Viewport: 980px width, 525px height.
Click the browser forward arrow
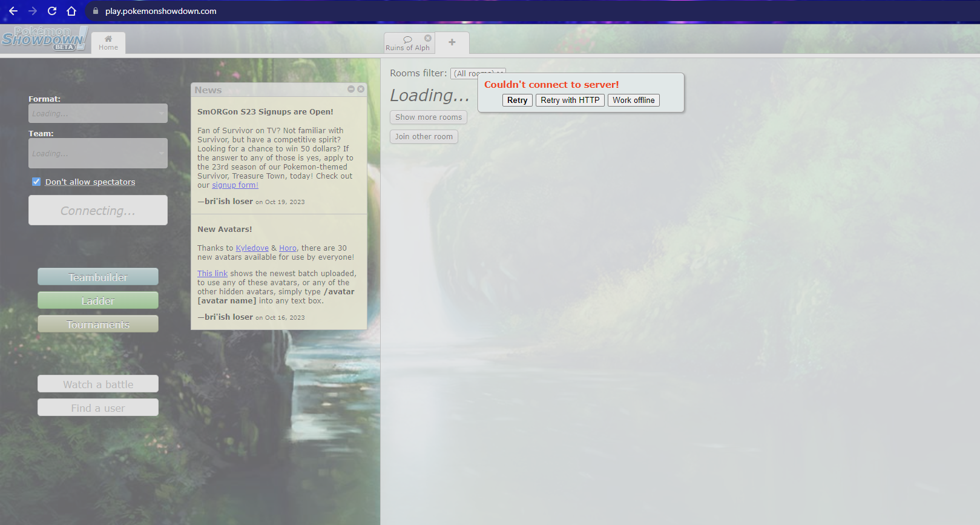pyautogui.click(x=33, y=11)
